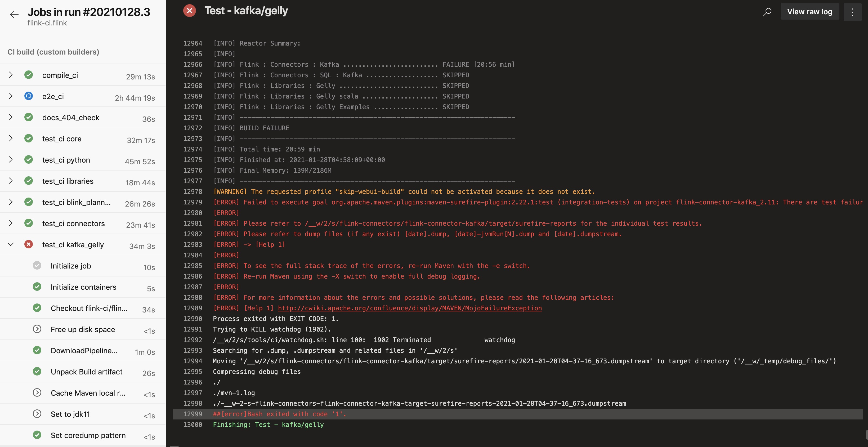
Task: Select the test_ci python job row
Action: 66,160
